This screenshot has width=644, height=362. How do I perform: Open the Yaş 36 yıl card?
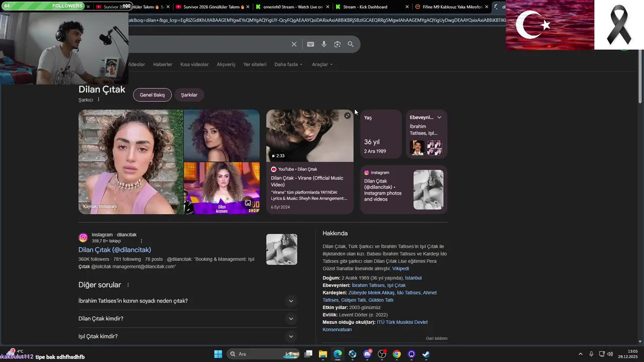[x=381, y=134]
